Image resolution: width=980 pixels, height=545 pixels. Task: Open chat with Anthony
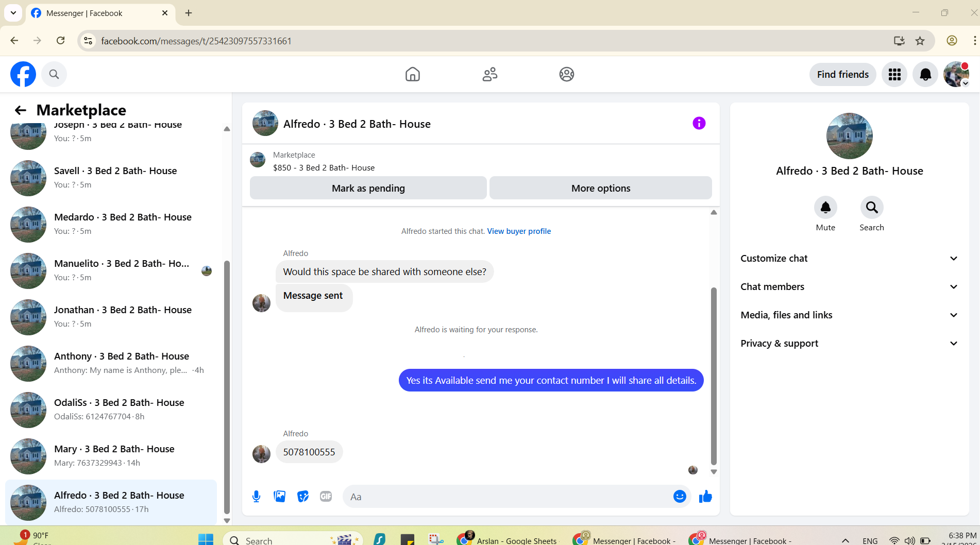click(x=111, y=363)
